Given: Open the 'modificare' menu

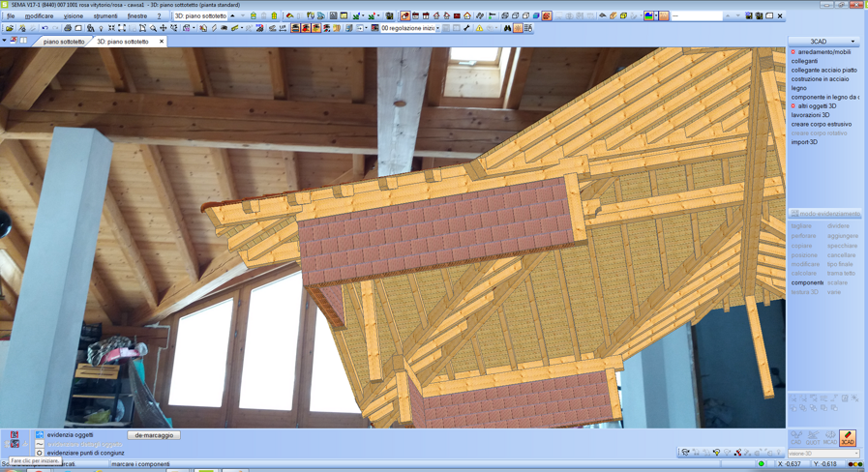Looking at the screenshot, I should (39, 15).
